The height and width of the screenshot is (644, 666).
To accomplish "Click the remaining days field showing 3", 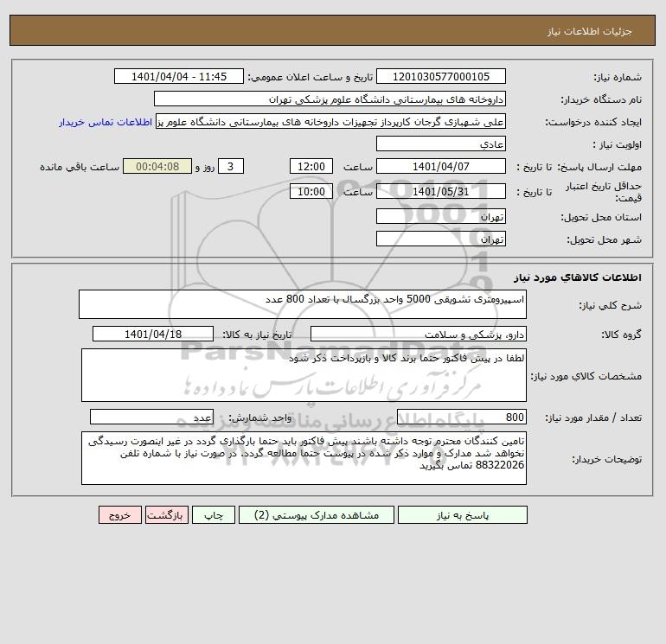I will click(x=231, y=167).
